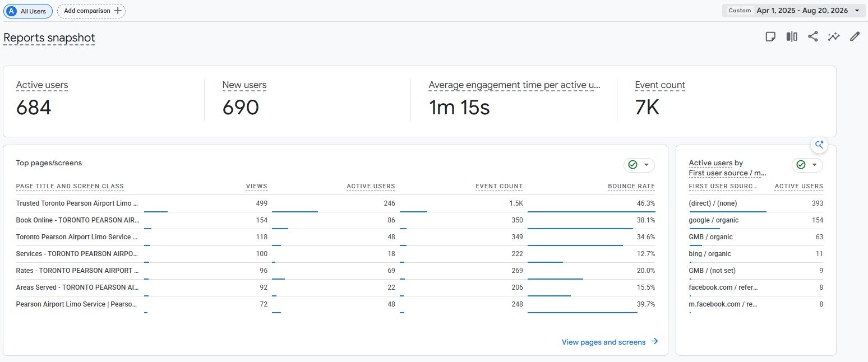Click EVENT COUNT column header
Image resolution: width=868 pixels, height=362 pixels.
click(499, 187)
